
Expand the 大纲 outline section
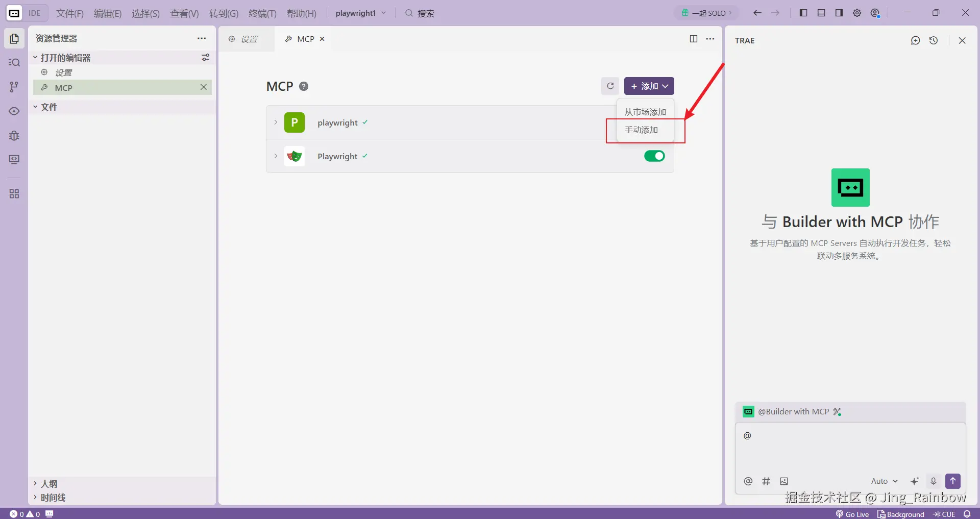click(x=49, y=484)
